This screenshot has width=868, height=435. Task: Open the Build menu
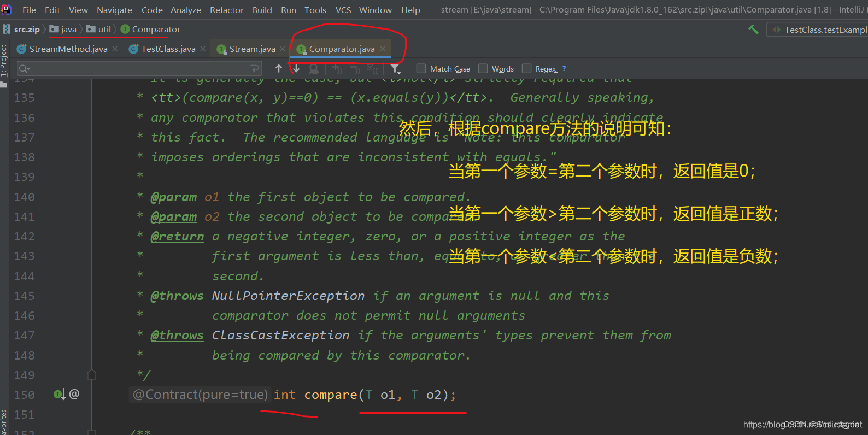coord(262,10)
